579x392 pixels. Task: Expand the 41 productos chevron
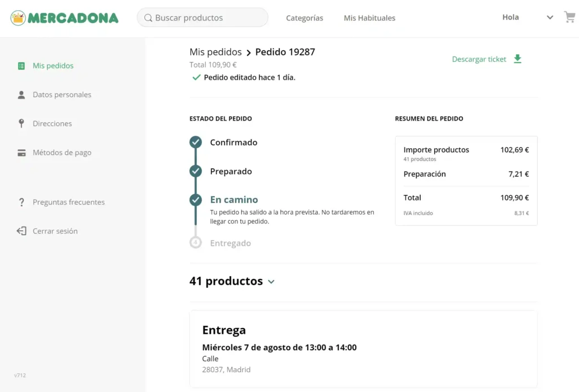tap(271, 282)
